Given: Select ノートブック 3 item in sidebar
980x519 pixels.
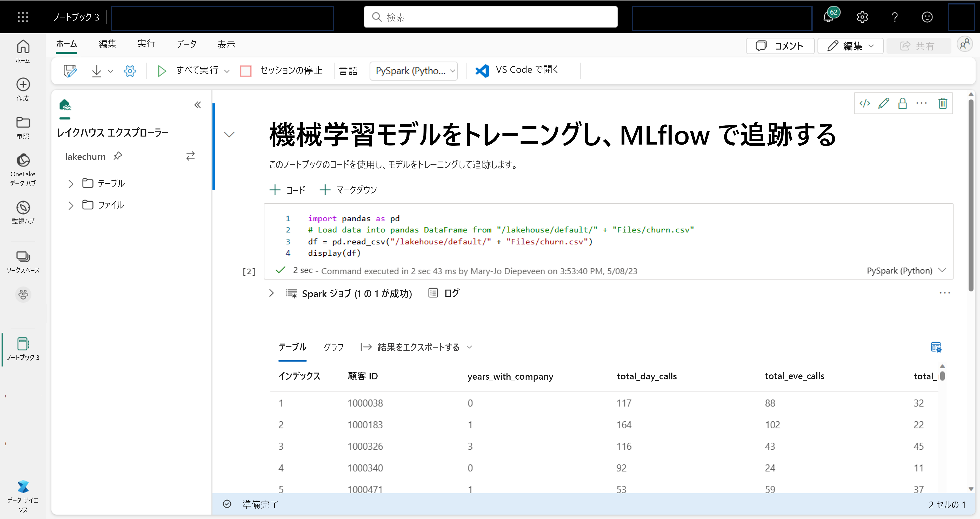Looking at the screenshot, I should [23, 349].
